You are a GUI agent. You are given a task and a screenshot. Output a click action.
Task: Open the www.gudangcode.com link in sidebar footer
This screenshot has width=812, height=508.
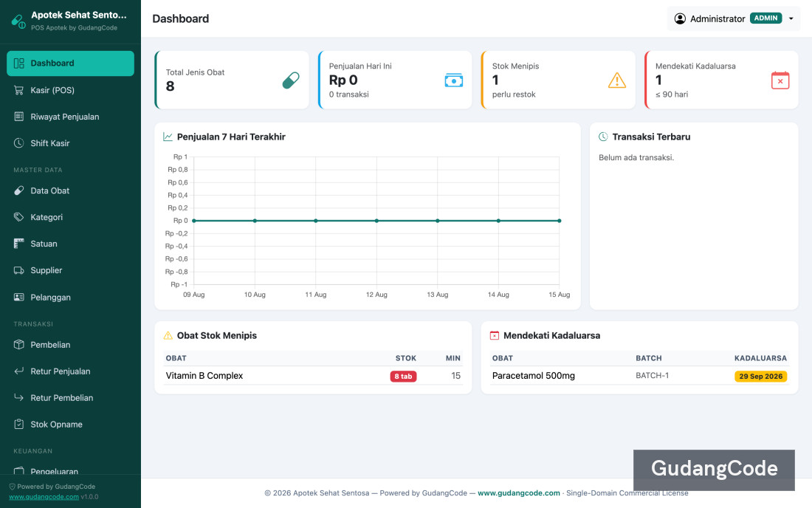(44, 497)
